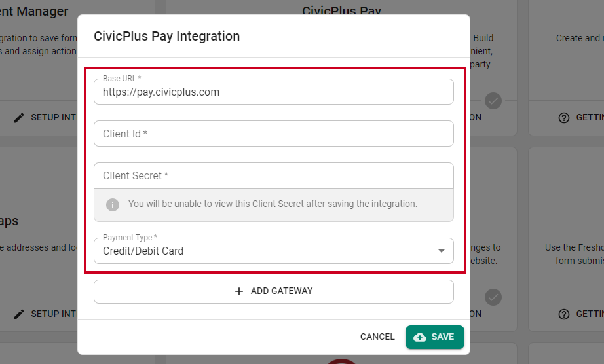The image size is (604, 364).
Task: Save the CivicPlus Pay integration
Action: point(434,337)
